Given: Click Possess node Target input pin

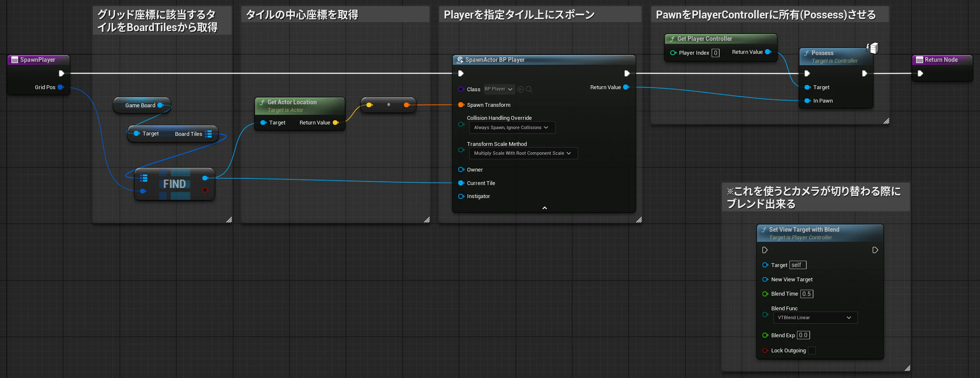Looking at the screenshot, I should (807, 87).
